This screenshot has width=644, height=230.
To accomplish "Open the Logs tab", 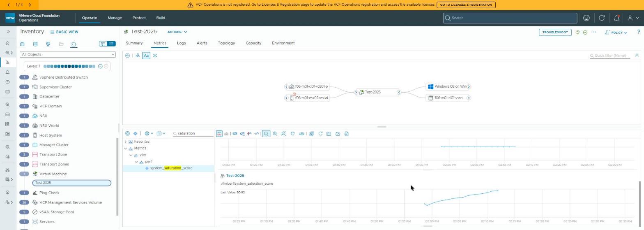I will click(x=181, y=43).
